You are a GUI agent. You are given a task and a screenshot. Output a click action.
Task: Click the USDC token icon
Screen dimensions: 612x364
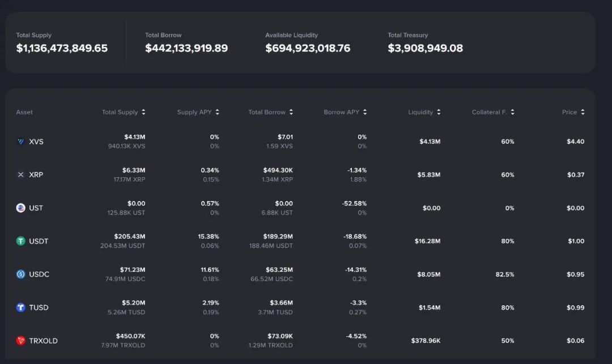pos(21,274)
